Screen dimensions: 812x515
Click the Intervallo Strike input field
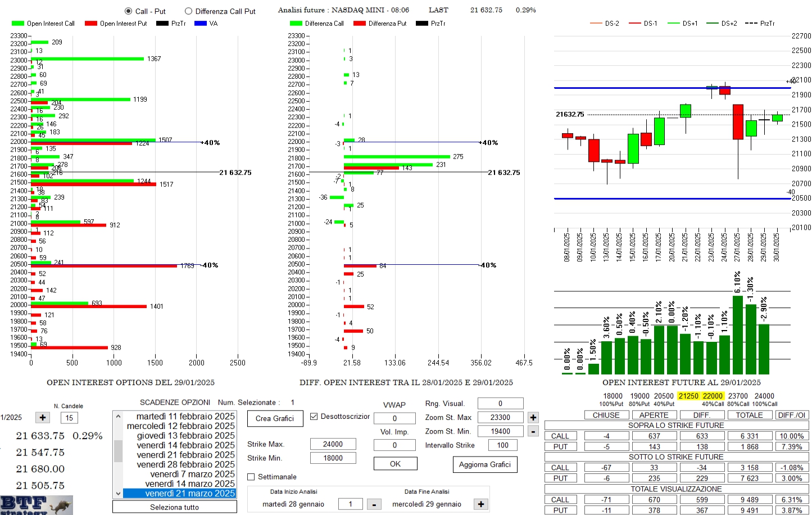point(503,445)
